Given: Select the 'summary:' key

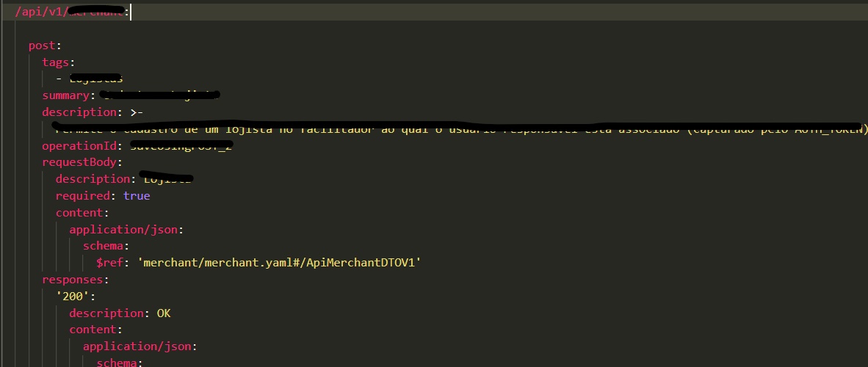Looking at the screenshot, I should pyautogui.click(x=68, y=95).
